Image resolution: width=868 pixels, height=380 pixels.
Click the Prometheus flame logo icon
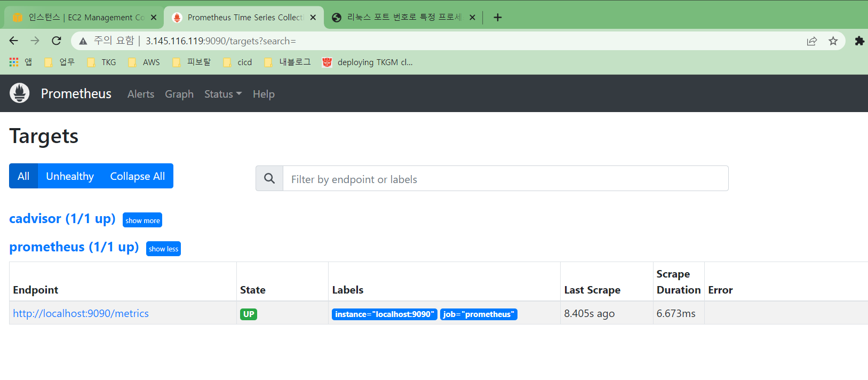20,93
